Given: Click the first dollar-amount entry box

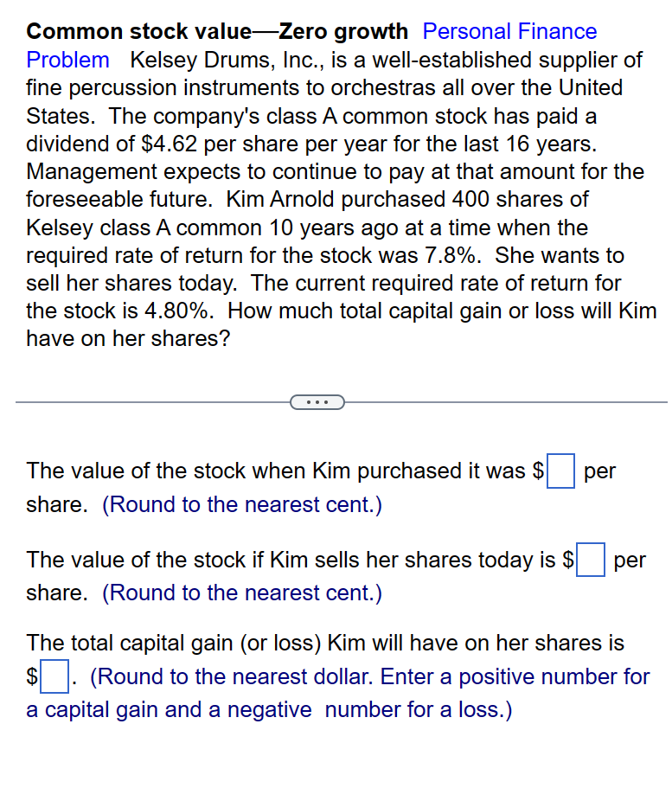Looking at the screenshot, I should point(560,471).
